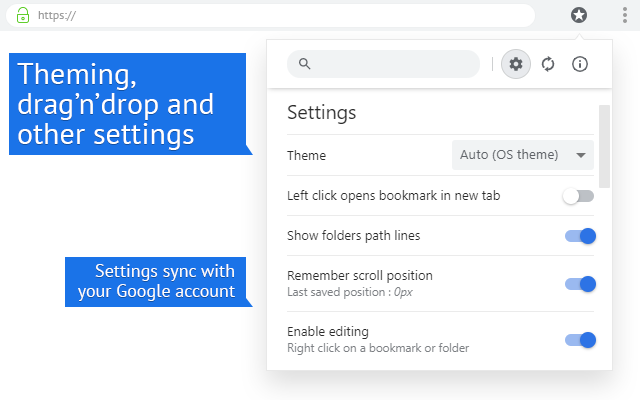Click the Enable editing label
The height and width of the screenshot is (400, 640).
[327, 331]
